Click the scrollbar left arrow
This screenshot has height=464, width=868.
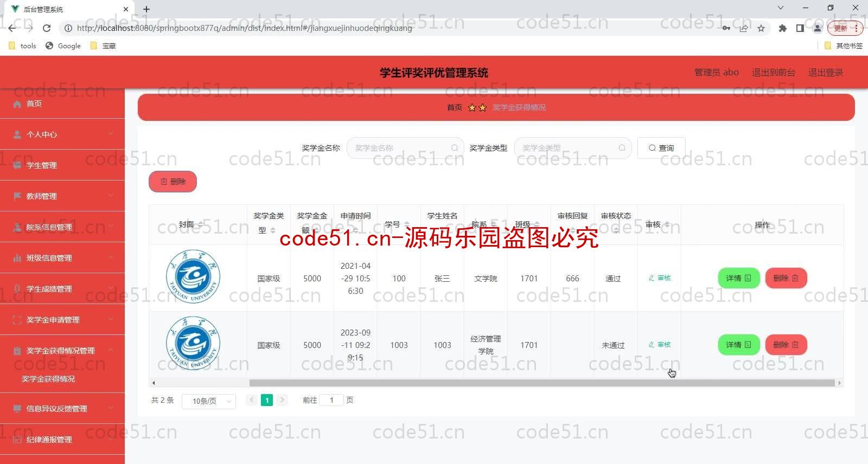coord(154,383)
